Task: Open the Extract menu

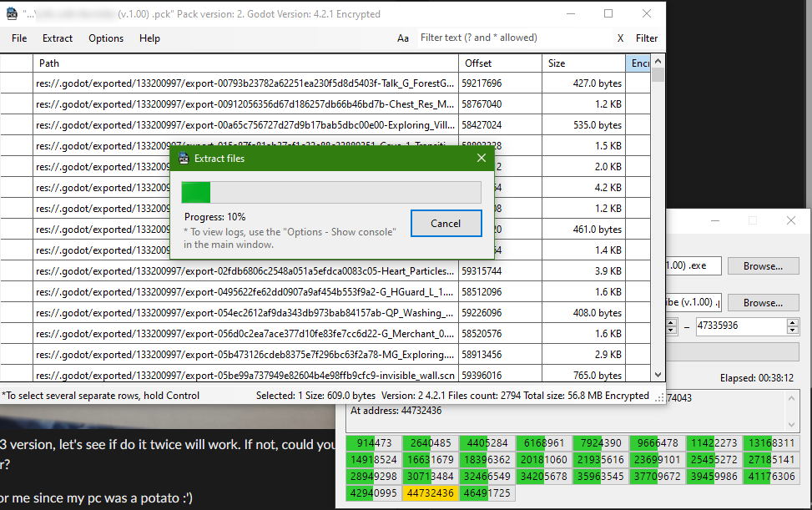Action: coord(58,38)
